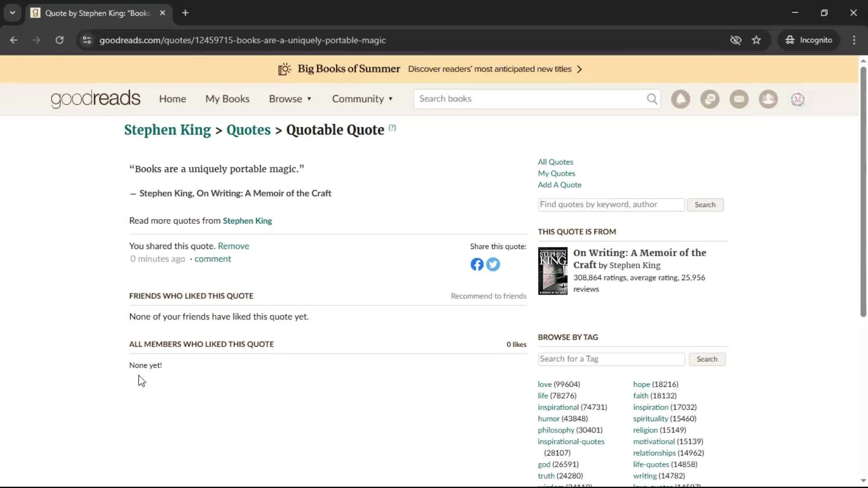This screenshot has height=488, width=868.
Task: Open On Writing: A Memoir of the Craft title
Action: tap(640, 259)
